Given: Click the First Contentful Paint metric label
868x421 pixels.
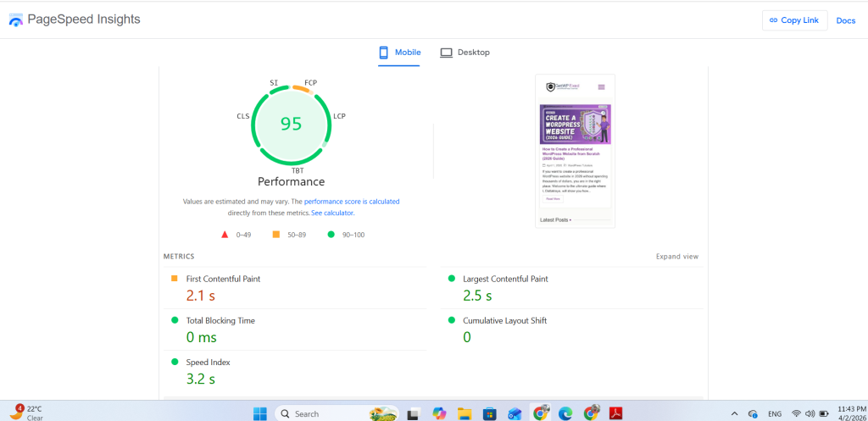Looking at the screenshot, I should click(223, 279).
